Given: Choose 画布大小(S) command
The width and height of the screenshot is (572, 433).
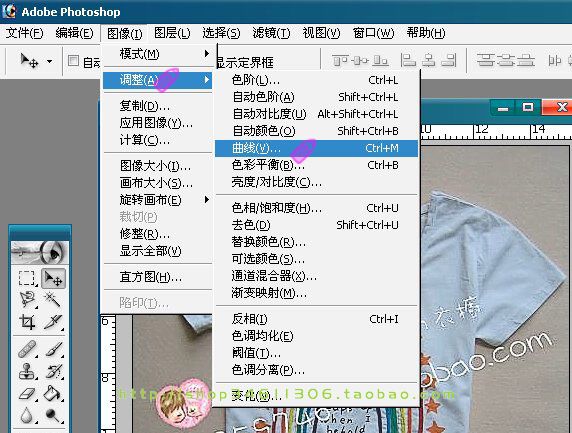Looking at the screenshot, I should point(158,183).
